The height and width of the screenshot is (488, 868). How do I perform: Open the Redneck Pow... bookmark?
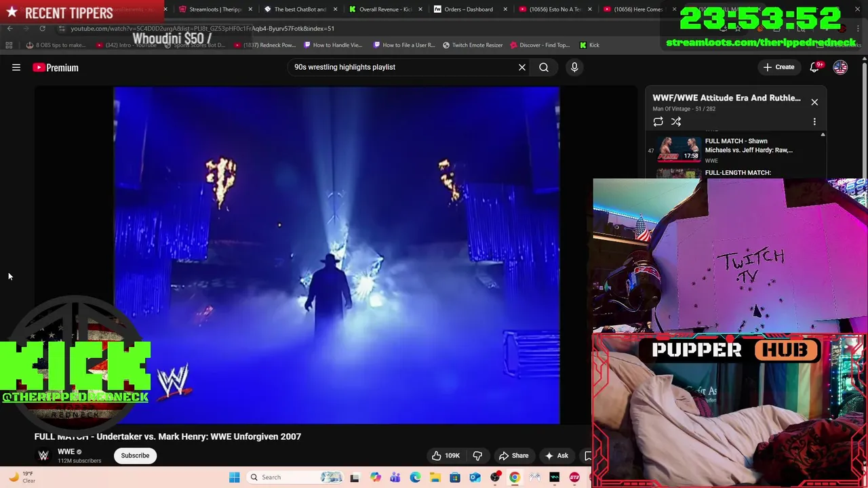click(x=264, y=45)
